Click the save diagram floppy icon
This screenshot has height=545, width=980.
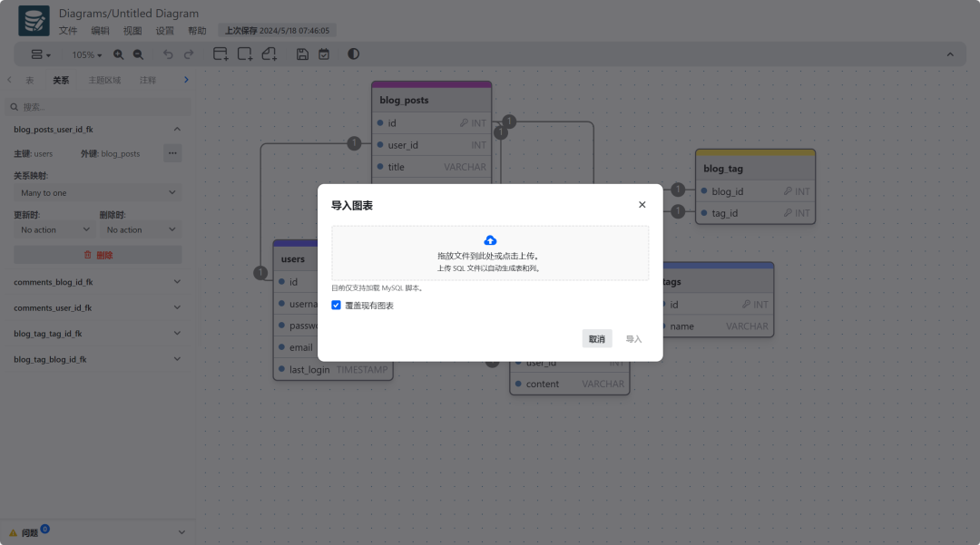click(302, 54)
